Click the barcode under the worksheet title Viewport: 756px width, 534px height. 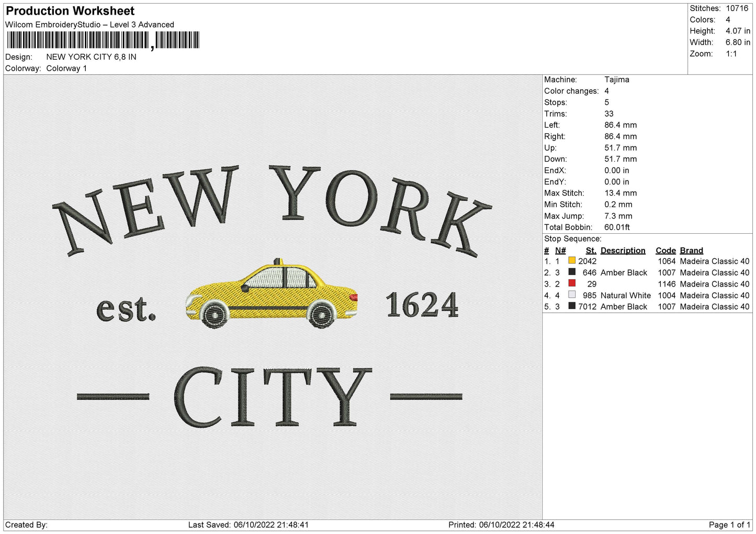click(x=103, y=40)
